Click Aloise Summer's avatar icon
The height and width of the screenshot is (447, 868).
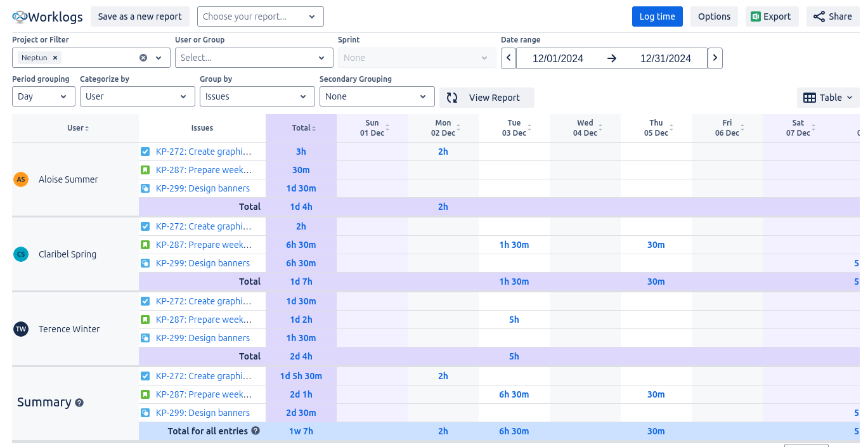[21, 179]
